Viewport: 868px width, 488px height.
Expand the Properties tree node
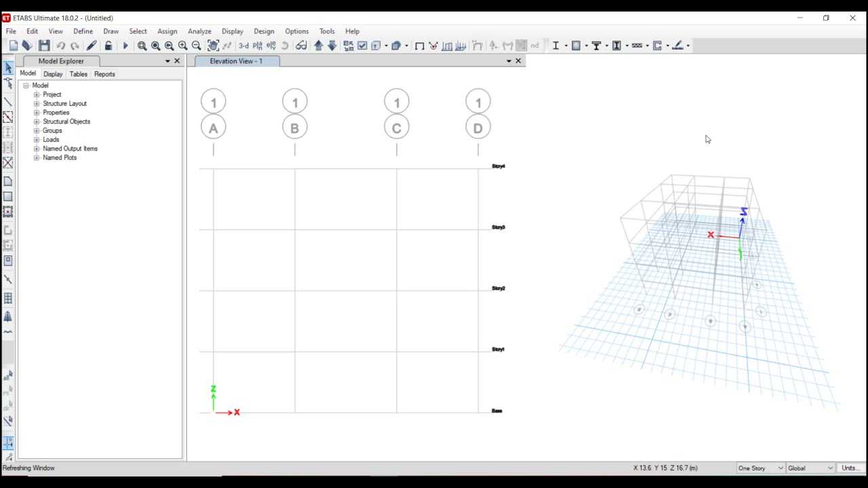pyautogui.click(x=37, y=113)
